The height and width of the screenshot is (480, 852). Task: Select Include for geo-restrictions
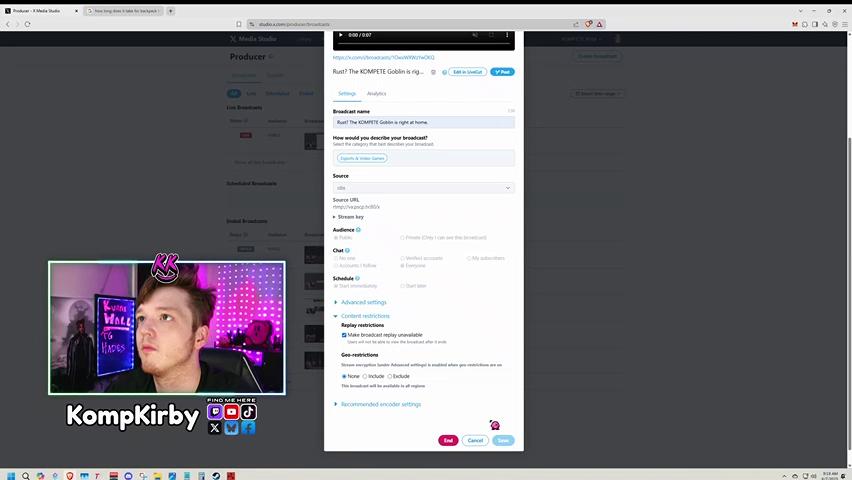pyautogui.click(x=365, y=376)
